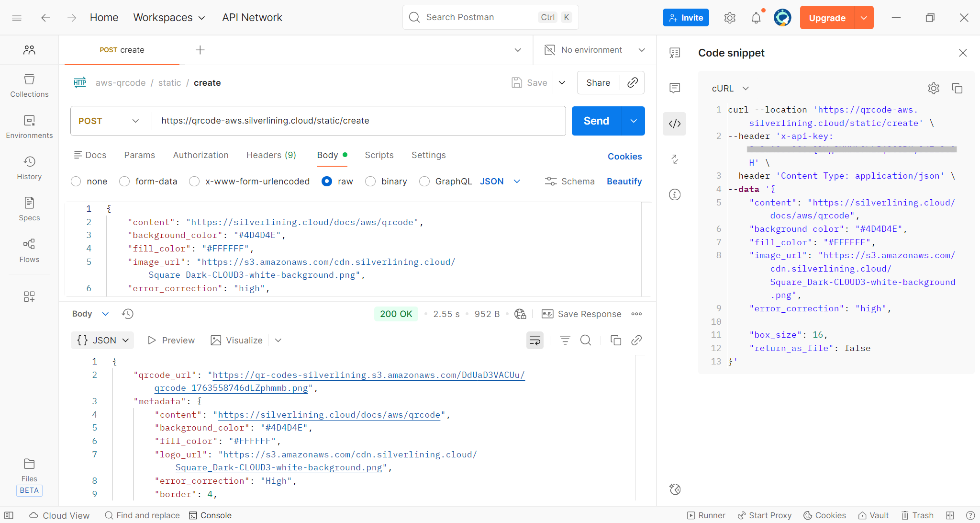Choose the none body option
Image resolution: width=980 pixels, height=523 pixels.
(x=76, y=182)
